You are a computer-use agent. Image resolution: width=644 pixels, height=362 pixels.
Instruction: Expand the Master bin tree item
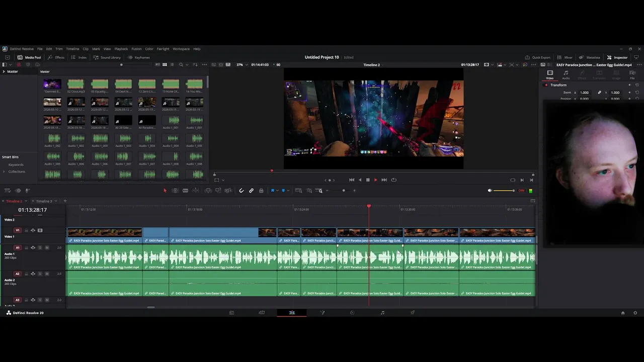coord(4,71)
